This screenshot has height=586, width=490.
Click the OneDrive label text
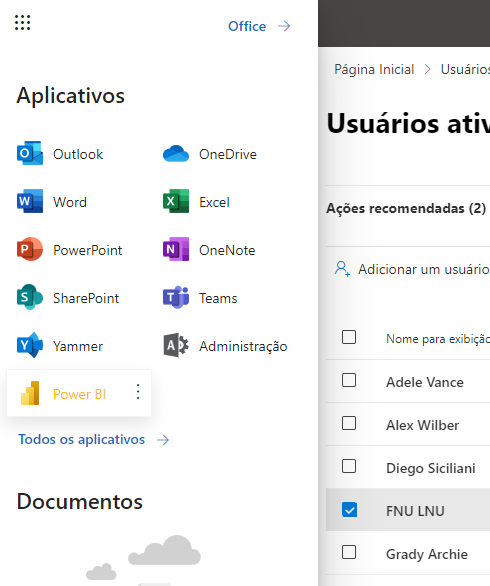228,154
